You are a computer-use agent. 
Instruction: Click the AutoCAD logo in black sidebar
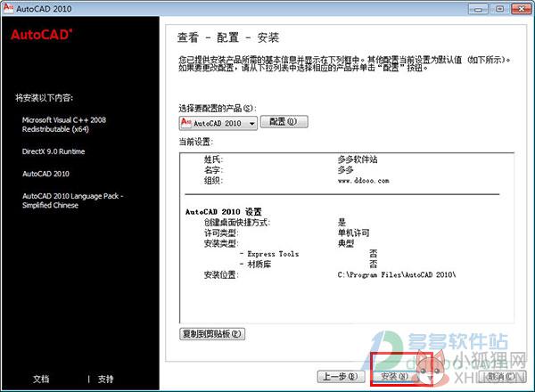pyautogui.click(x=42, y=35)
